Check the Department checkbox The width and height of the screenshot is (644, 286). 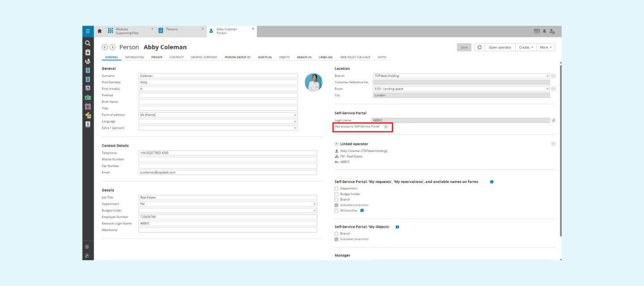pos(336,189)
